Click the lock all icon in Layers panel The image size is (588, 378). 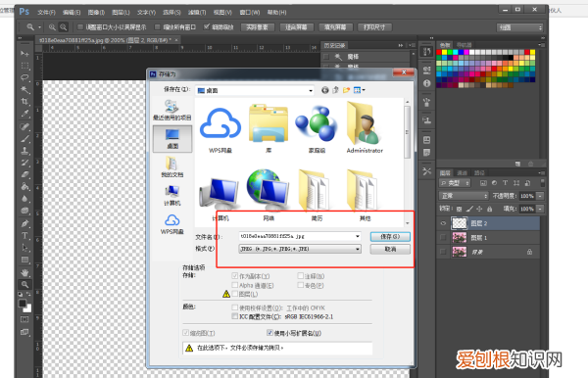click(489, 209)
